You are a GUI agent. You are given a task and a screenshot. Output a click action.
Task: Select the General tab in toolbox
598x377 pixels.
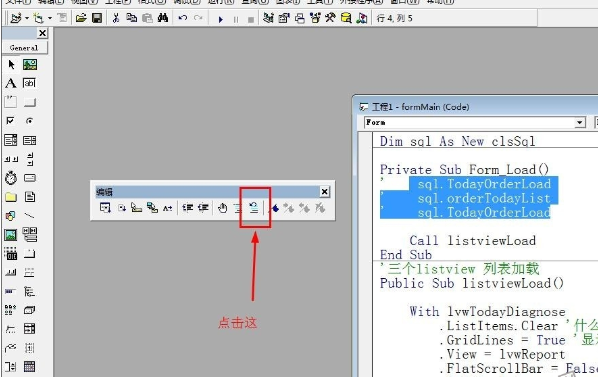[24, 48]
